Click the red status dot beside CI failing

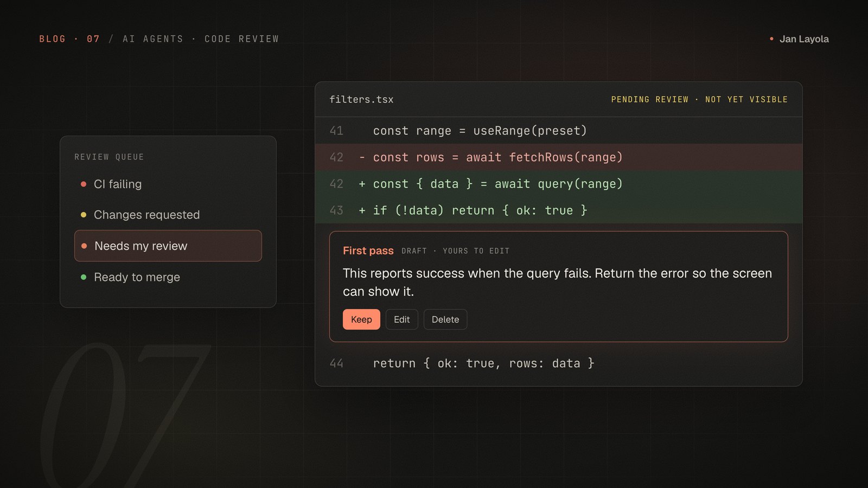(84, 184)
